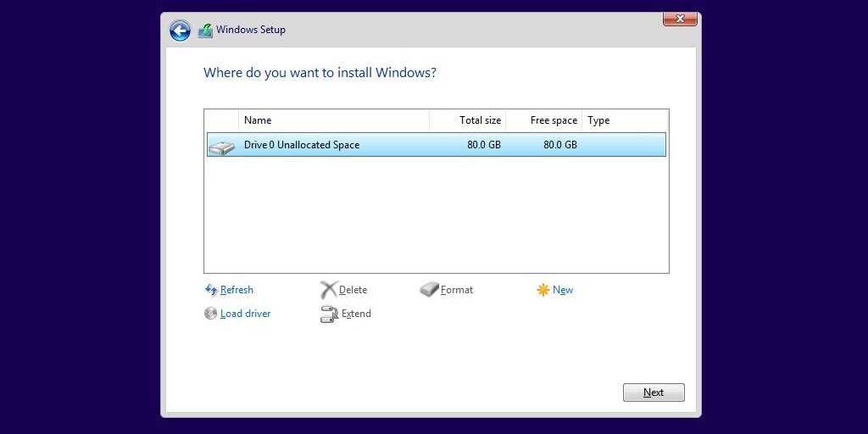Viewport: 868px width, 434px height.
Task: Click the New text link
Action: click(563, 290)
